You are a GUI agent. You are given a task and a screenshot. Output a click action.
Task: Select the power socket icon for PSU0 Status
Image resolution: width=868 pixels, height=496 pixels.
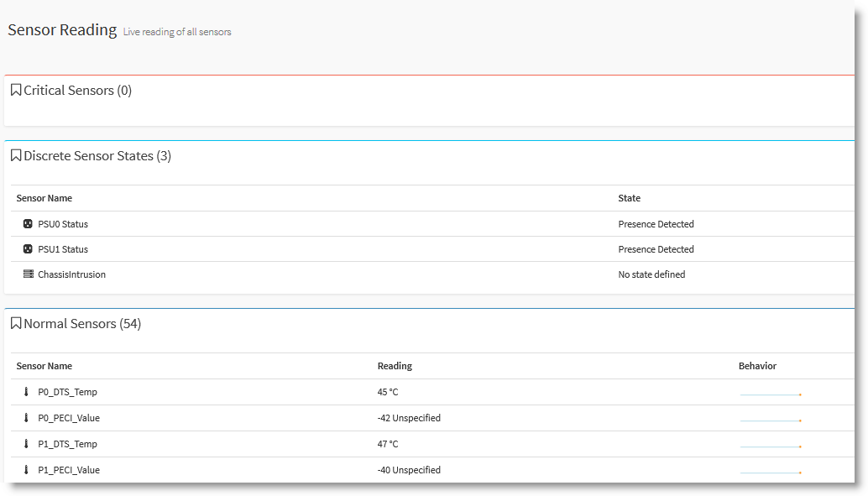tap(26, 224)
